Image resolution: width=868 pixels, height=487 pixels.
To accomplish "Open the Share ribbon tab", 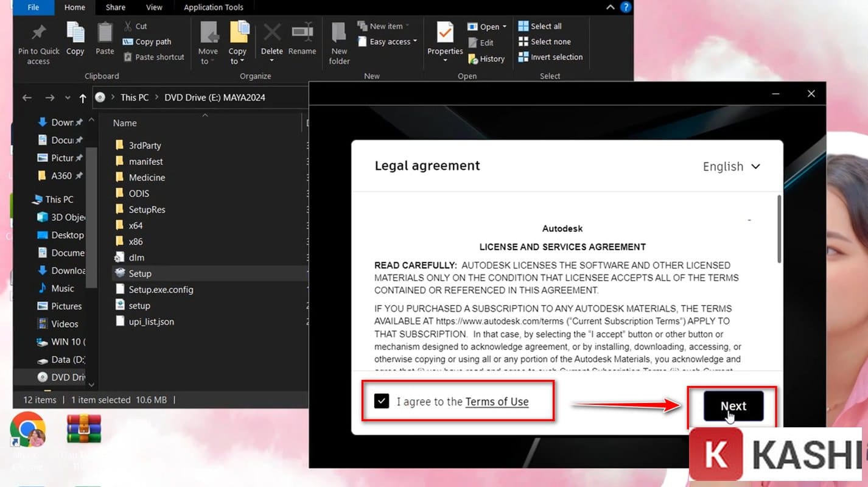I will coord(115,7).
